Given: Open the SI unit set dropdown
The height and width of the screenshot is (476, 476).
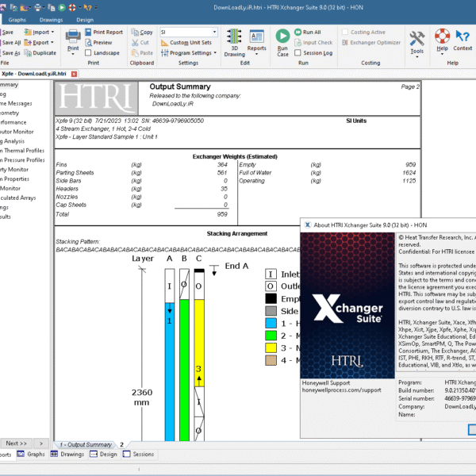Looking at the screenshot, I should pos(214,32).
